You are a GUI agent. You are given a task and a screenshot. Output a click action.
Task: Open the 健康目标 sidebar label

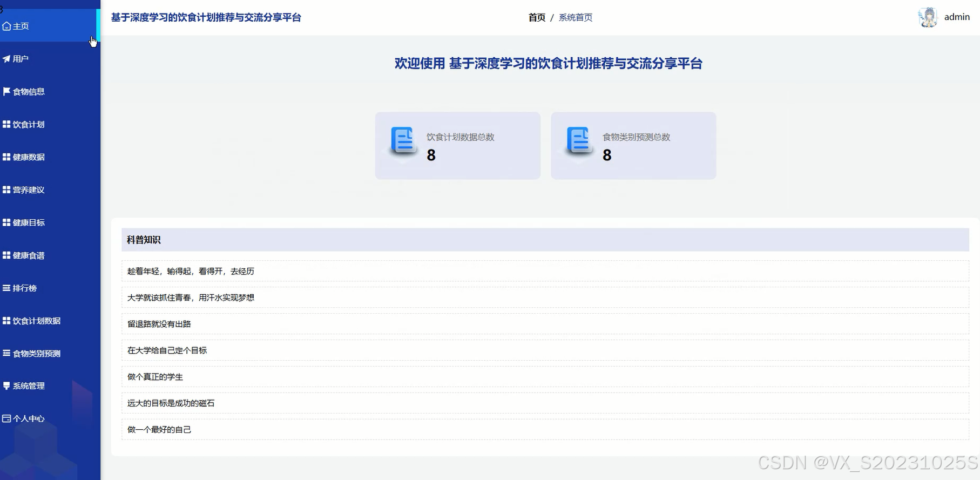point(29,222)
